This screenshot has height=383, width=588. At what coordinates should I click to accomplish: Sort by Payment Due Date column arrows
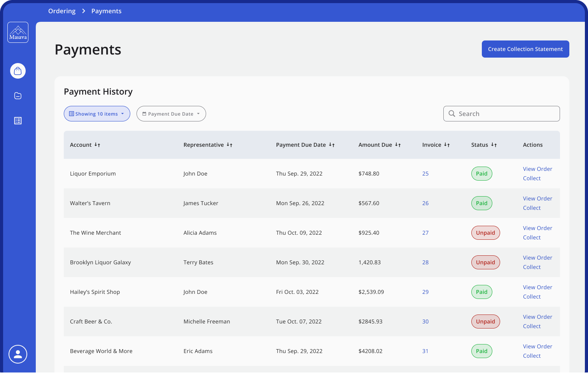pyautogui.click(x=332, y=145)
